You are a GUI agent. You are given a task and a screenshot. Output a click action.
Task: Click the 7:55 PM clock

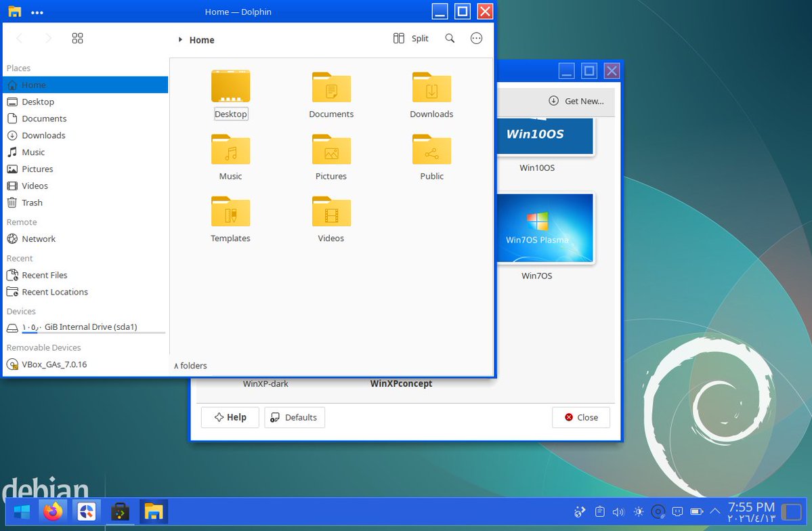pyautogui.click(x=752, y=507)
